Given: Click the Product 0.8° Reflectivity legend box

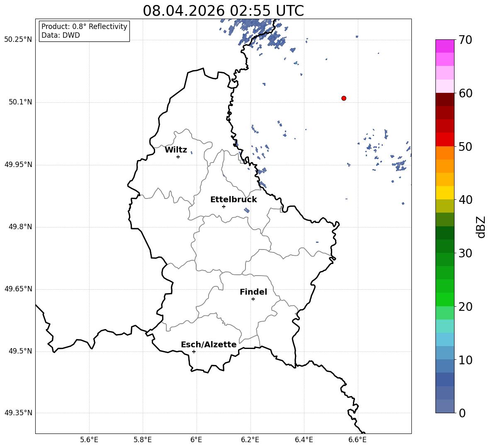Looking at the screenshot, I should [84, 31].
